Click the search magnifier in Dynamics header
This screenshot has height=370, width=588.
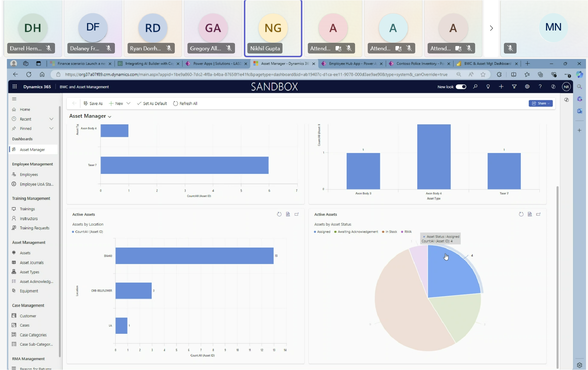click(475, 87)
